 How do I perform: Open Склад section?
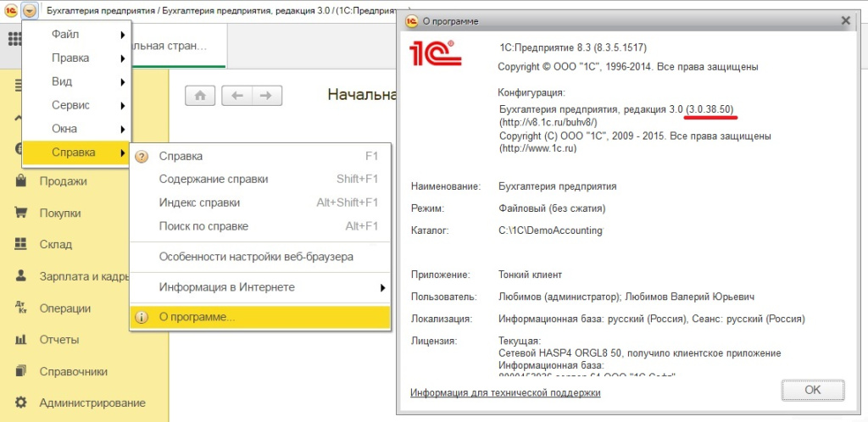[x=55, y=244]
